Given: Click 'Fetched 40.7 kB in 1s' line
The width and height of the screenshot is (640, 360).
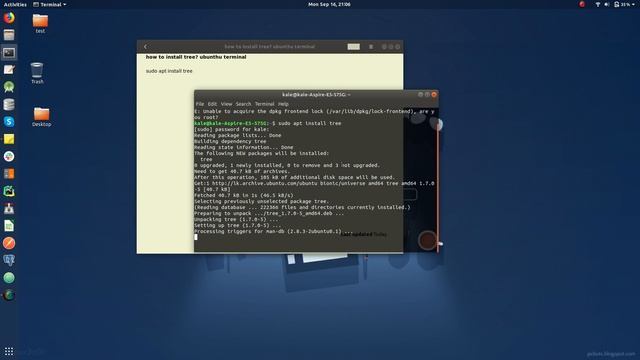Looking at the screenshot, I should [x=244, y=196].
